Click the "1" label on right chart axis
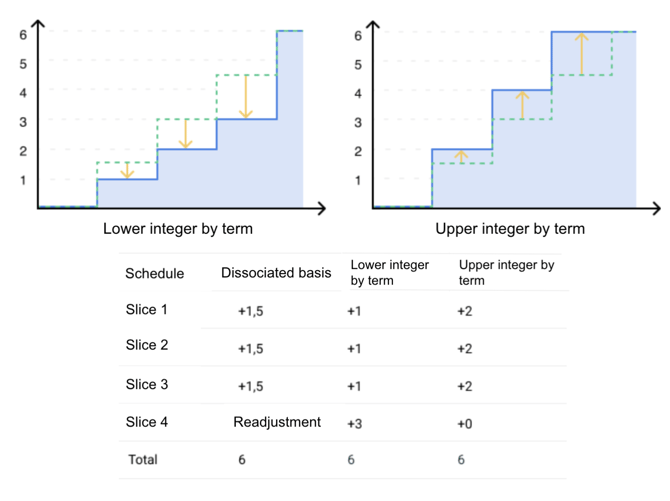This screenshot has height=501, width=670. pos(357,181)
